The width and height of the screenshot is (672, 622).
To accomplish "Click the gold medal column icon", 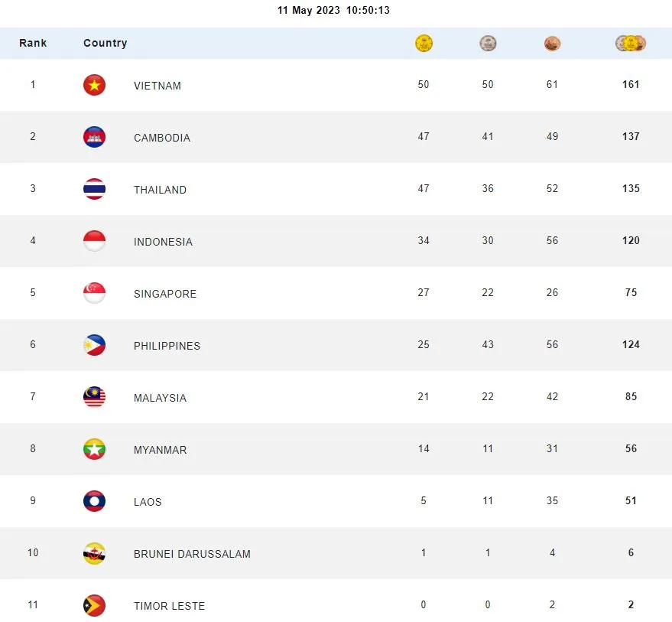I will [424, 44].
